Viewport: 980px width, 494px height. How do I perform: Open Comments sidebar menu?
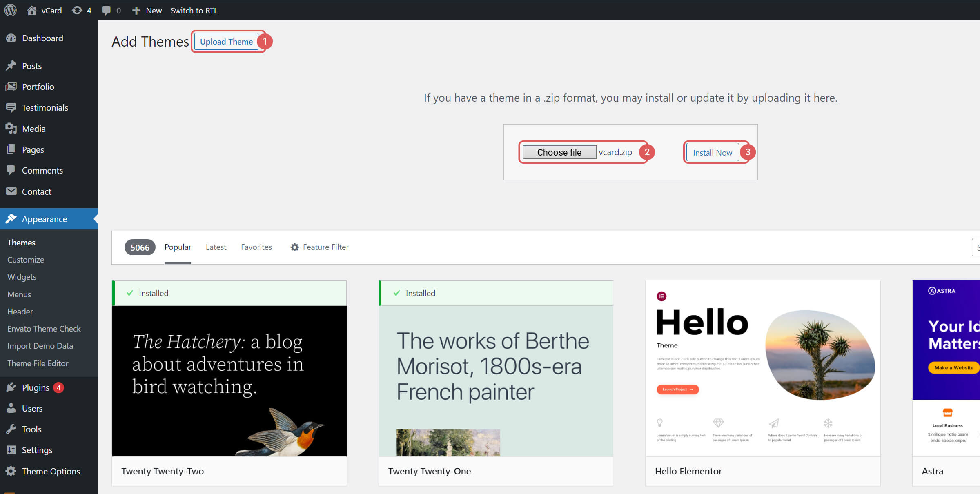pos(42,170)
